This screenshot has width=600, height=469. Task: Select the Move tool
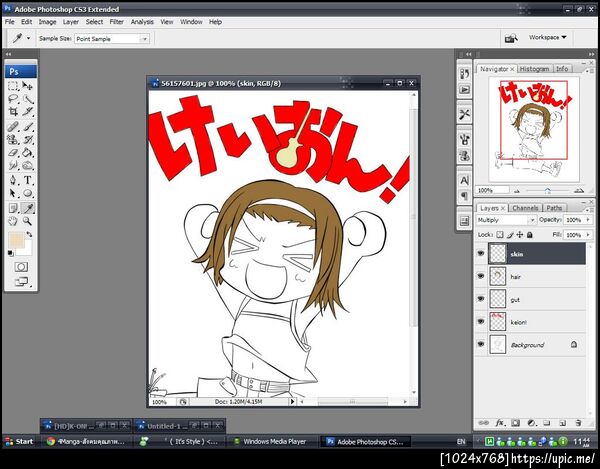28,86
